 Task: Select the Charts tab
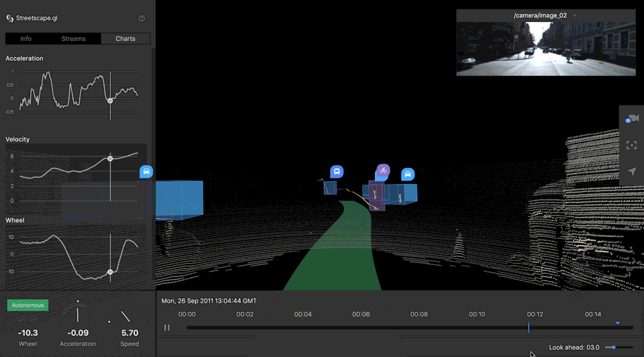125,39
